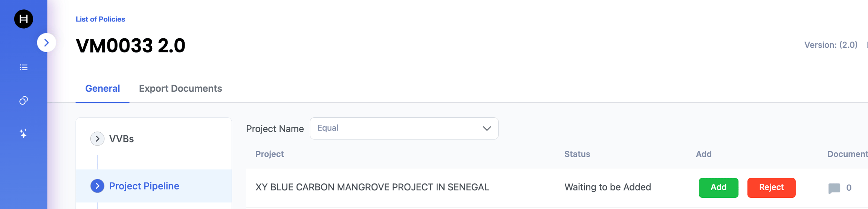This screenshot has width=868, height=209.
Task: Open the Project Name Equal dropdown
Action: tap(404, 128)
